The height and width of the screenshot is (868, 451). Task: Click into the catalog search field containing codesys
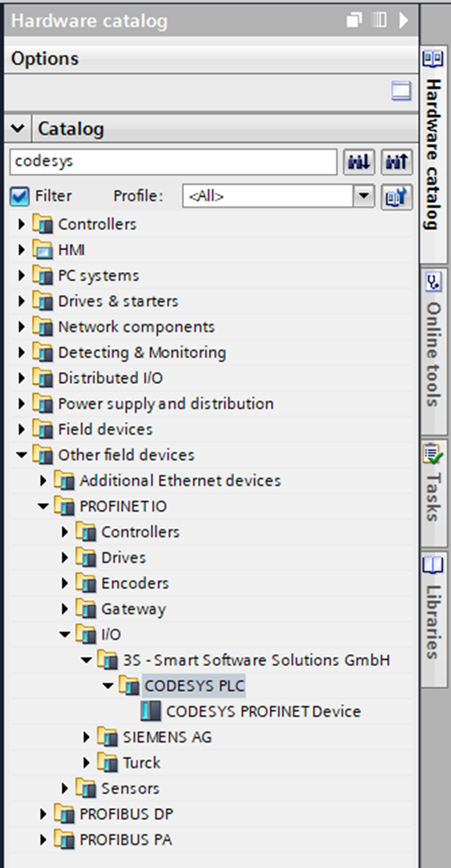[173, 162]
